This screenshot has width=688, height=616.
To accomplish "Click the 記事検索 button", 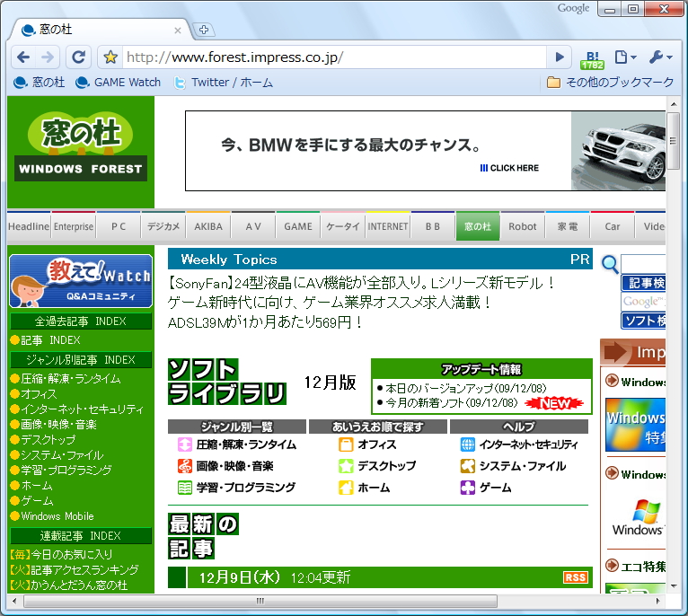I will 644,283.
